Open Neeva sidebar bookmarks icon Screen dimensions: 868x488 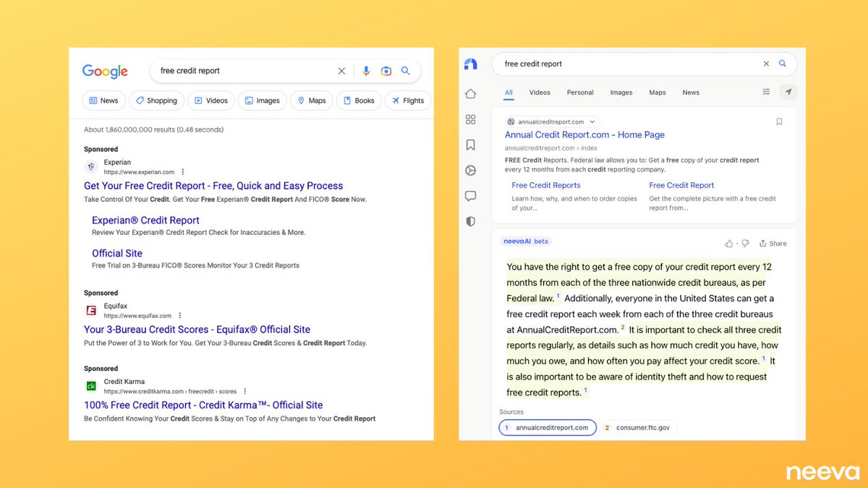pyautogui.click(x=470, y=145)
